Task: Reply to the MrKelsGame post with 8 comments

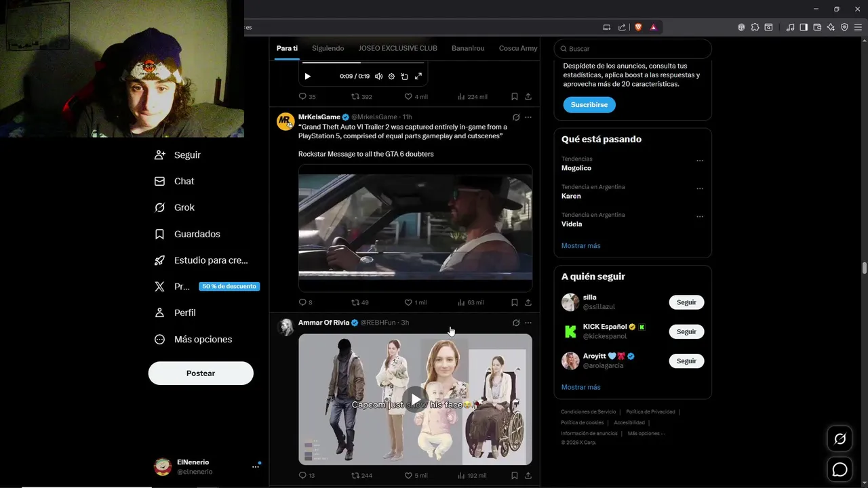Action: coord(306,302)
